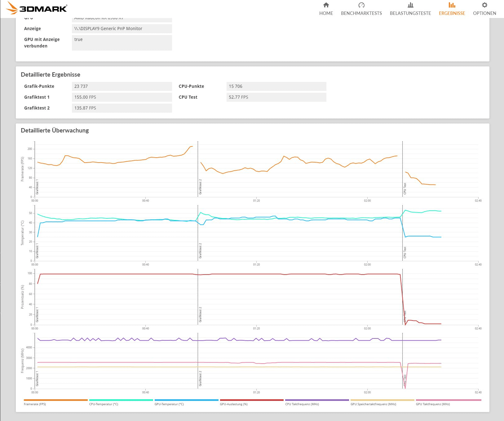Viewport: 504px width, 421px height.
Task: Toggle the GPU-Auslastung legend swatch
Action: tap(252, 400)
